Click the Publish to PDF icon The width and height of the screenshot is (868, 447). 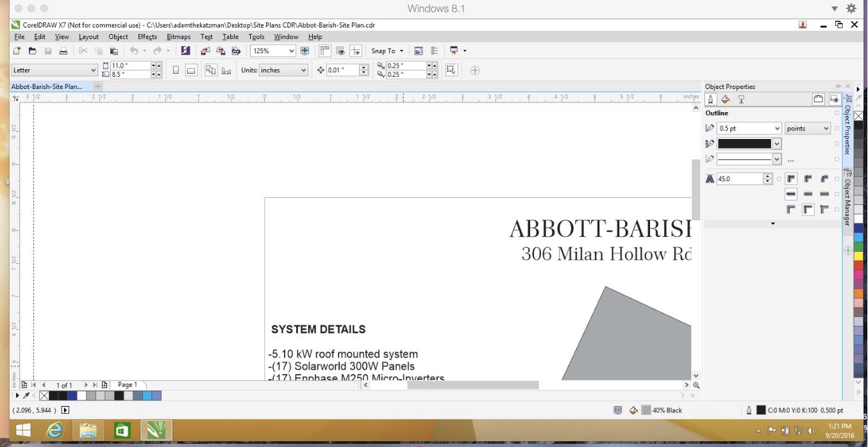click(236, 51)
